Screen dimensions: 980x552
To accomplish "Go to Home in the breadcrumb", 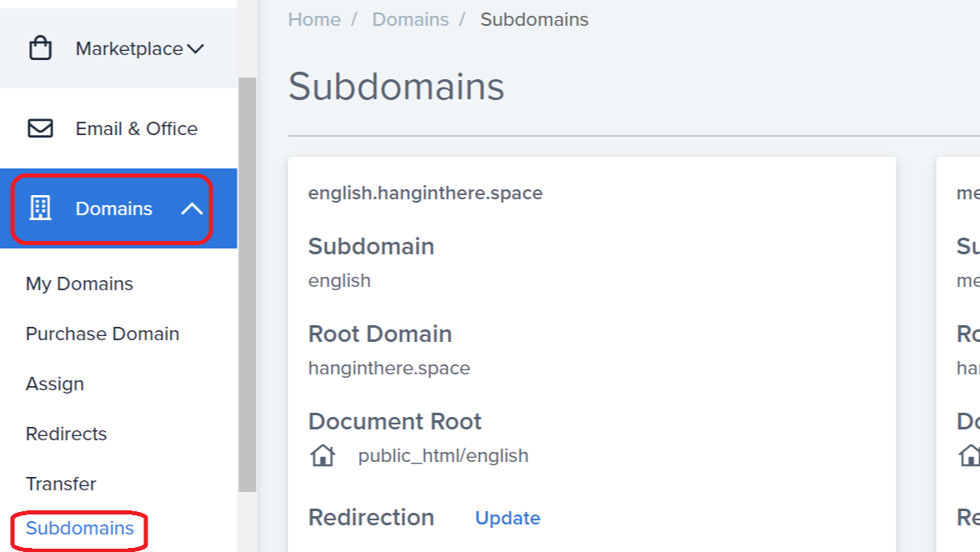I will coord(314,19).
